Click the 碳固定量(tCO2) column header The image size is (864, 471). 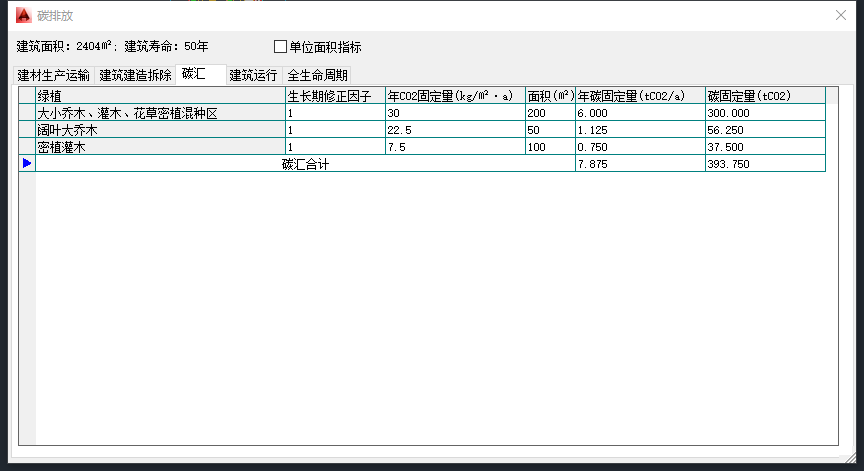(764, 96)
